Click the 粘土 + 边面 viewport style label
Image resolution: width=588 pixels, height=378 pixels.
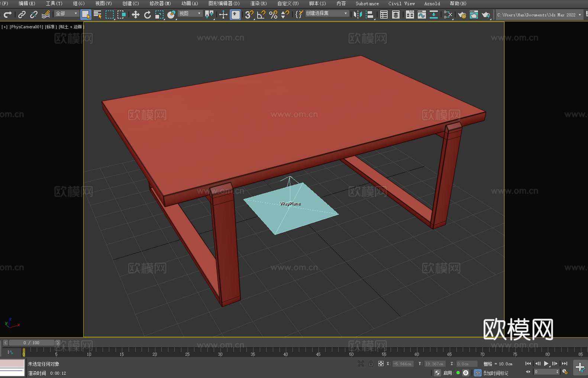(71, 27)
